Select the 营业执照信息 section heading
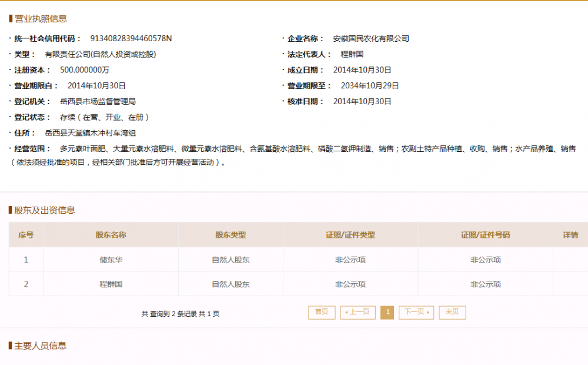 pyautogui.click(x=41, y=19)
